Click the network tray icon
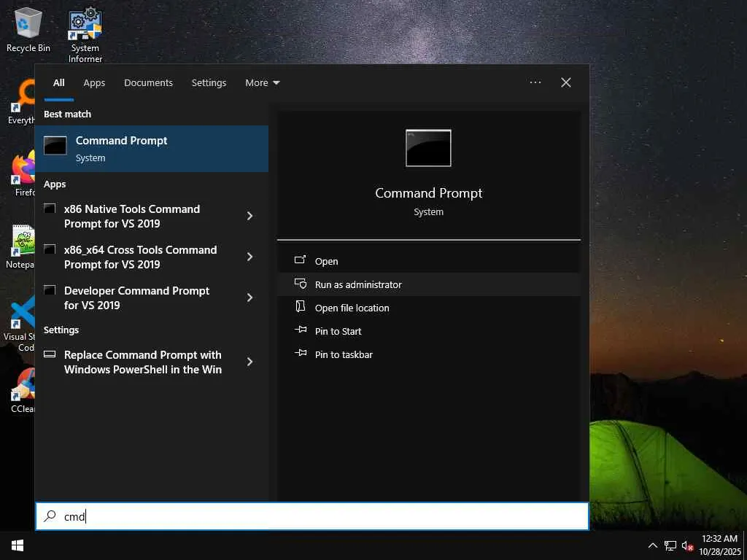Screen dimensions: 747x560 670,545
